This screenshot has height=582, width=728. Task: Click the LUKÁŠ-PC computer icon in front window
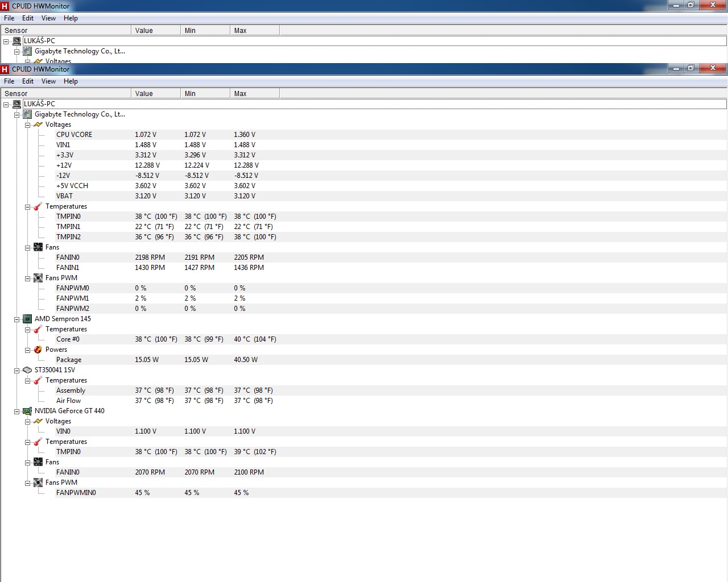coord(17,104)
